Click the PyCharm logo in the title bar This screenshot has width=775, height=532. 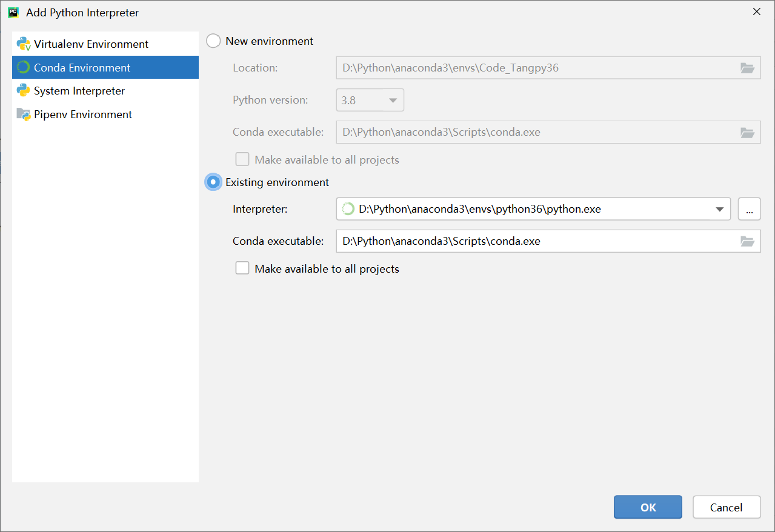click(x=13, y=12)
